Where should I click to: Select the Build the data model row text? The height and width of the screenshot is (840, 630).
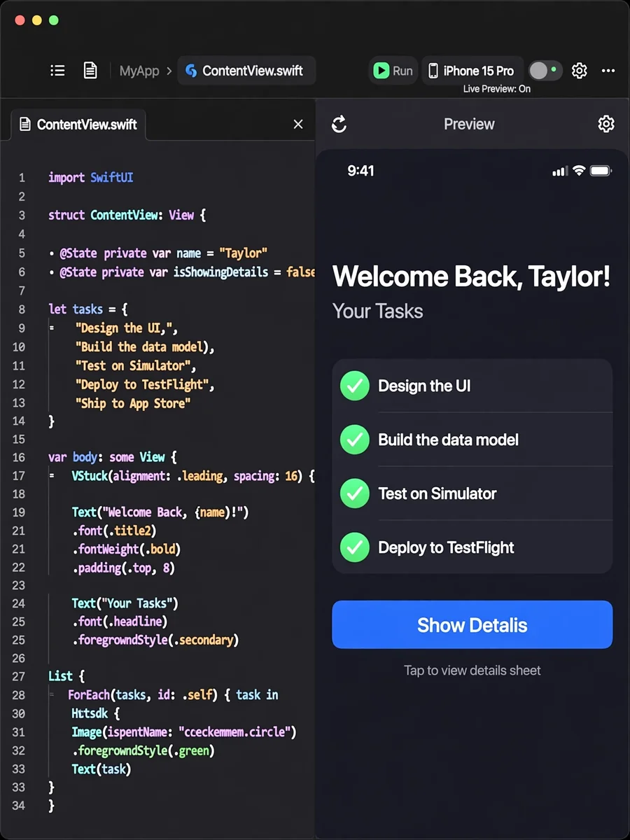[x=449, y=440]
